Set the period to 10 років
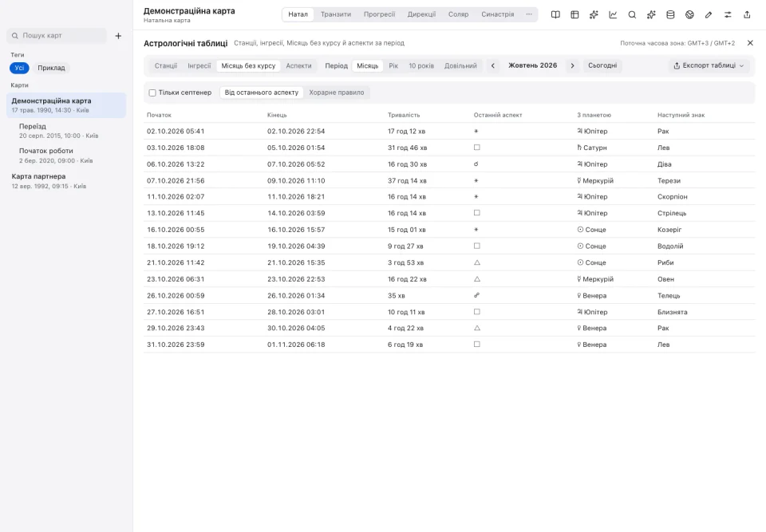The height and width of the screenshot is (532, 766). (x=421, y=65)
